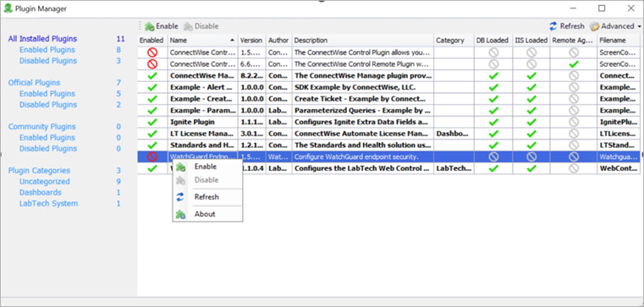Click enabled checkmark of Example - Create Ticket row
644x307 pixels.
(152, 99)
